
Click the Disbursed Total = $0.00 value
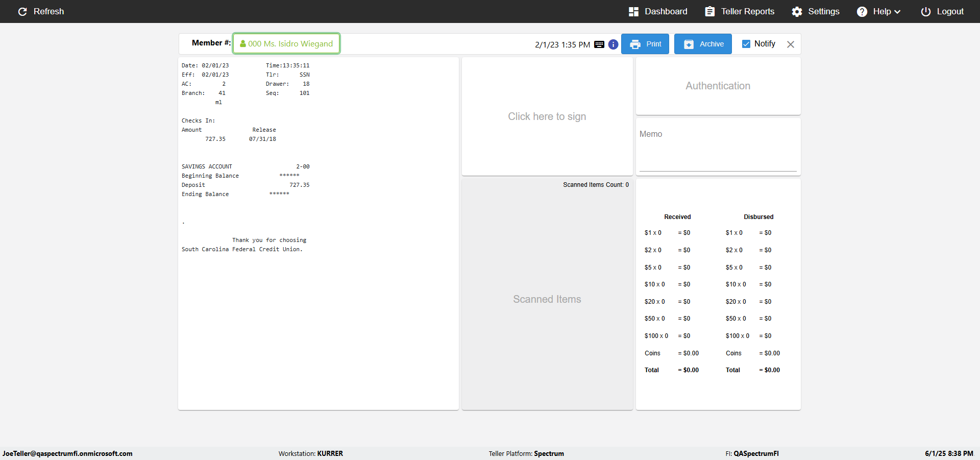(770, 370)
